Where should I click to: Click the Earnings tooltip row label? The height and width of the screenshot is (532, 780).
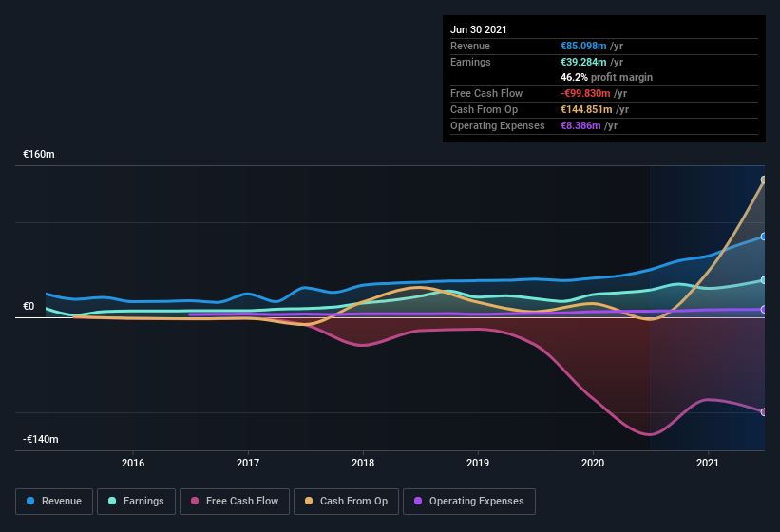click(x=470, y=62)
